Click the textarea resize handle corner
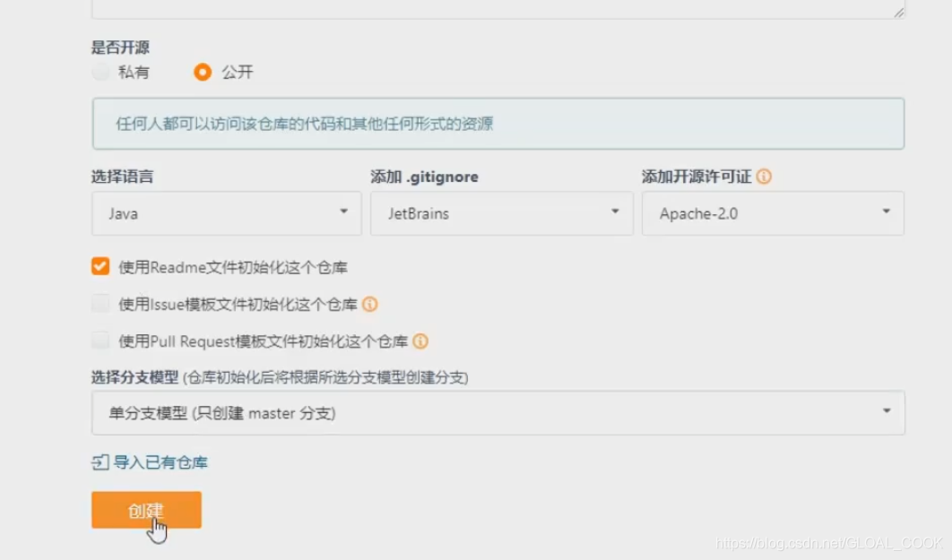The width and height of the screenshot is (952, 560). 898,13
